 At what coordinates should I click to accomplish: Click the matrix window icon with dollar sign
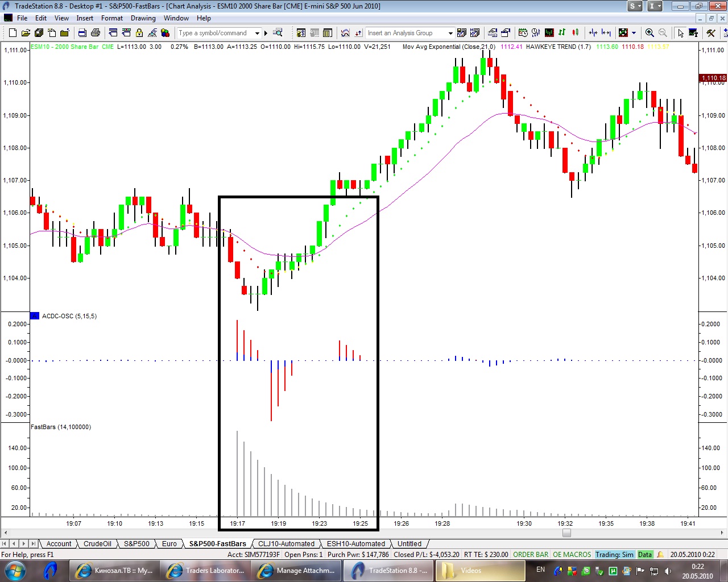coord(301,33)
